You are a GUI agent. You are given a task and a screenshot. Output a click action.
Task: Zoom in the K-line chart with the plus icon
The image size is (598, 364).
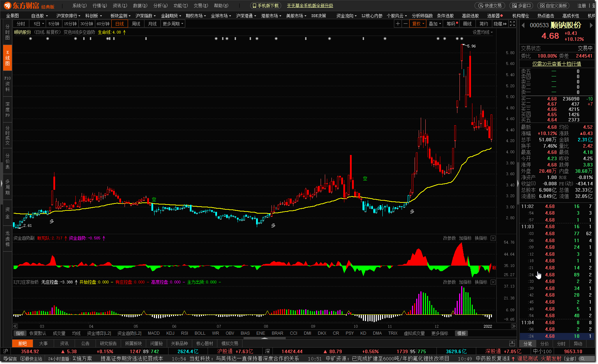(x=398, y=24)
